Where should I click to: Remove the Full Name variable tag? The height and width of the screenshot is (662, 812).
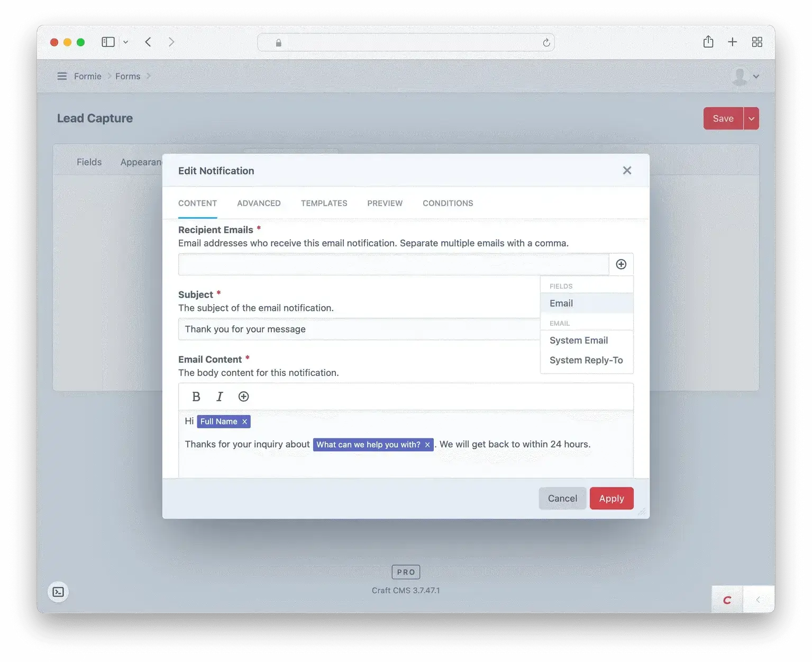click(244, 421)
